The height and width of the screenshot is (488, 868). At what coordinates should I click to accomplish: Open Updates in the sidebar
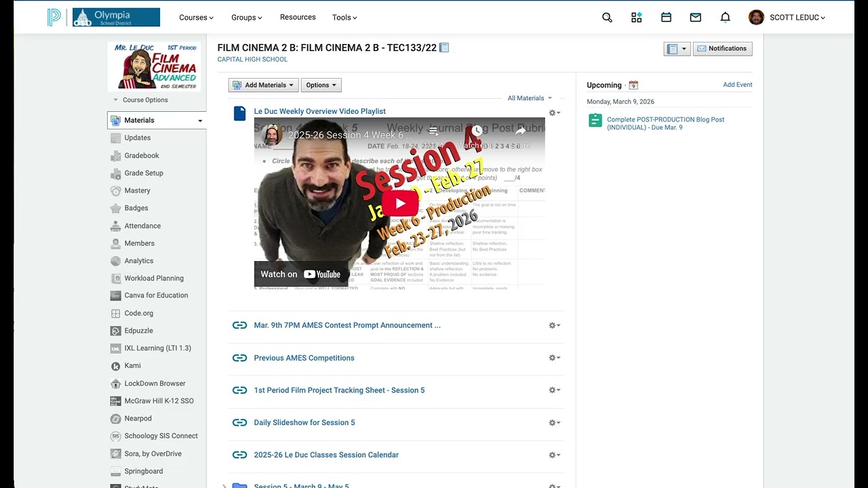138,138
